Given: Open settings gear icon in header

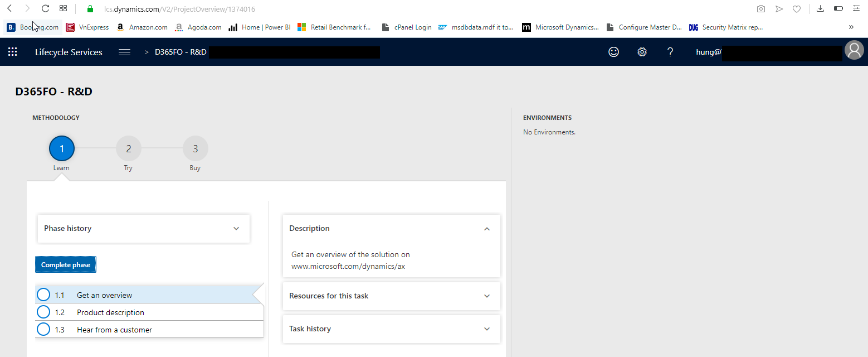Looking at the screenshot, I should pos(642,52).
